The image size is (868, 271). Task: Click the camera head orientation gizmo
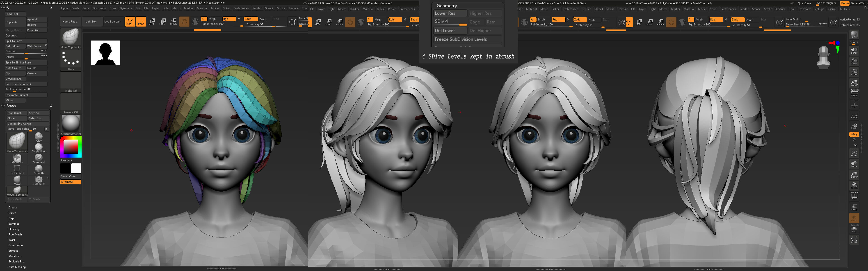[x=824, y=58]
